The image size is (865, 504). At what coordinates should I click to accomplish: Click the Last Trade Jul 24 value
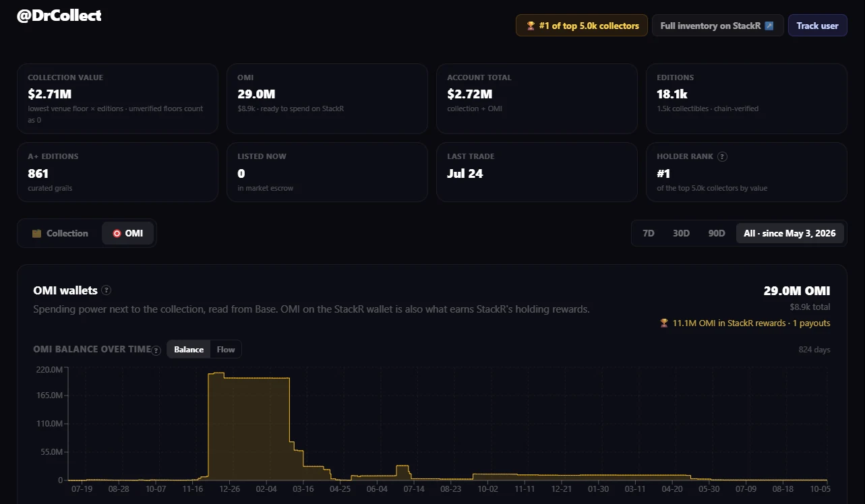pos(465,173)
